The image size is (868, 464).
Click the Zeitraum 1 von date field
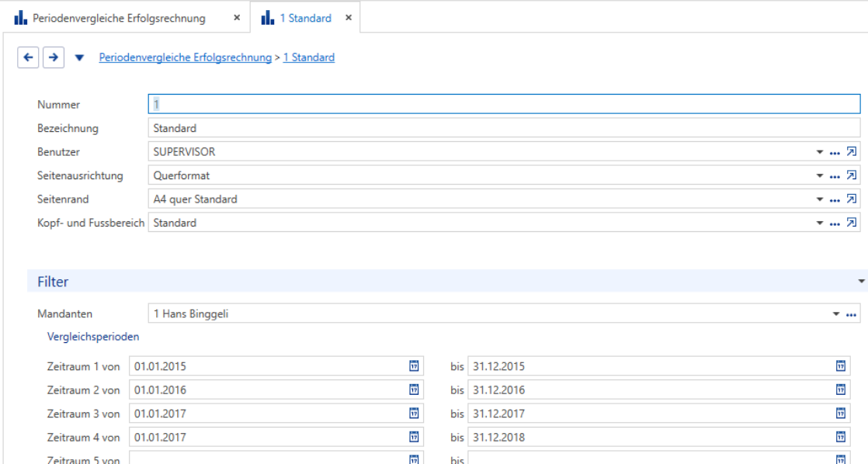[x=276, y=366]
